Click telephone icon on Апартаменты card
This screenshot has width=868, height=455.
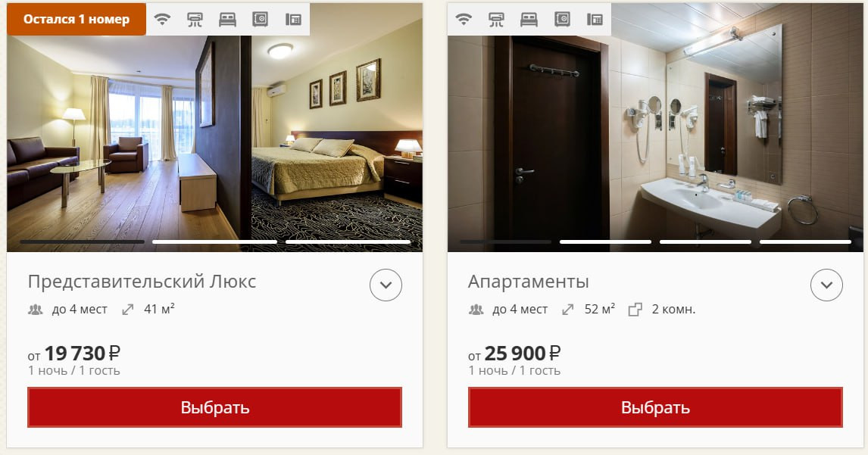(595, 20)
